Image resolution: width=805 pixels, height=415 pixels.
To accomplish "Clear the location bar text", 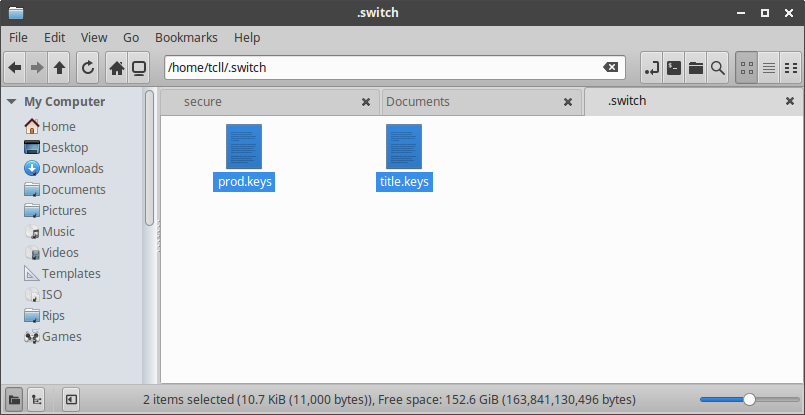I will pyautogui.click(x=610, y=67).
